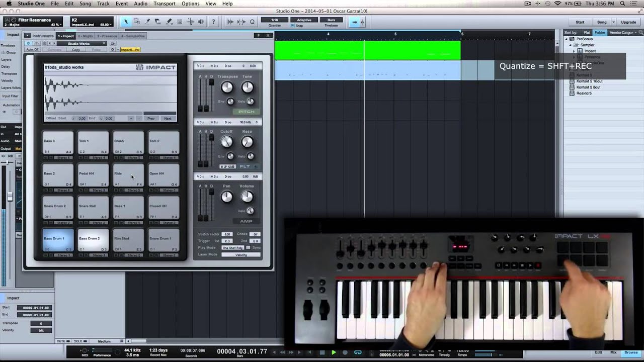This screenshot has height=362, width=644.
Task: Select the Split tool
Action: pyautogui.click(x=147, y=22)
